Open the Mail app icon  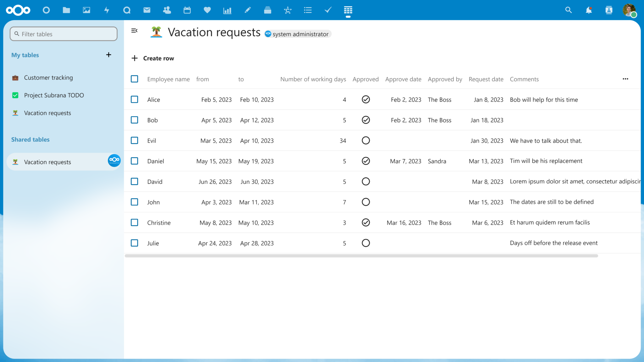(147, 10)
